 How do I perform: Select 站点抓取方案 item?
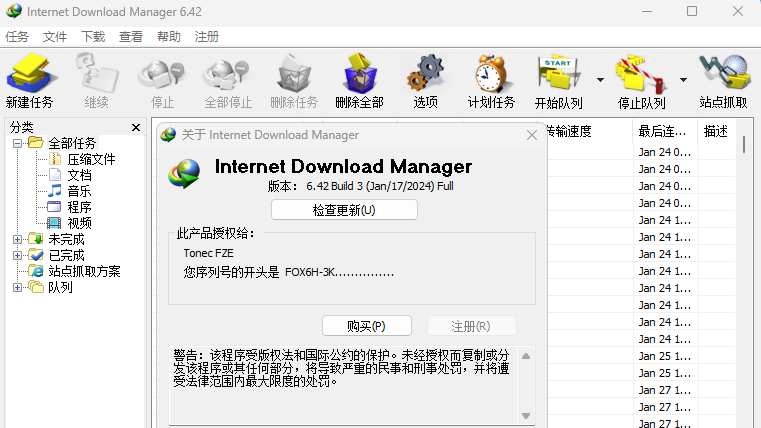pos(84,271)
